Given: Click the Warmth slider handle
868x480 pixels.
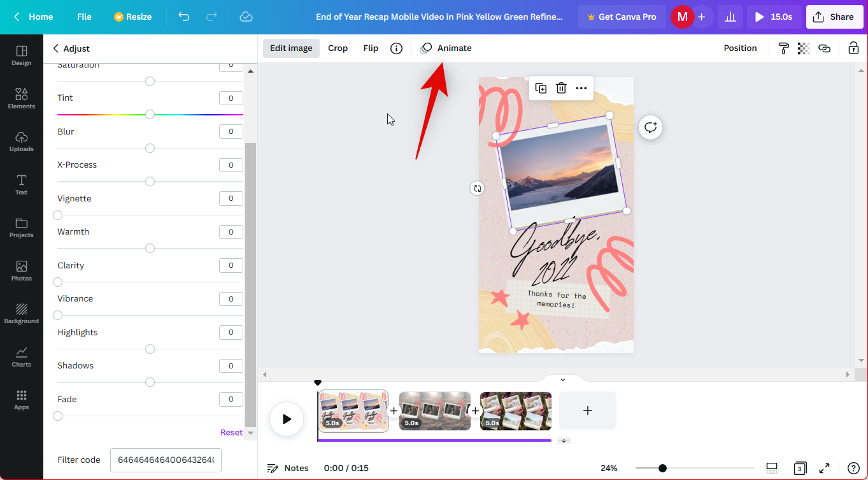Looking at the screenshot, I should 150,249.
